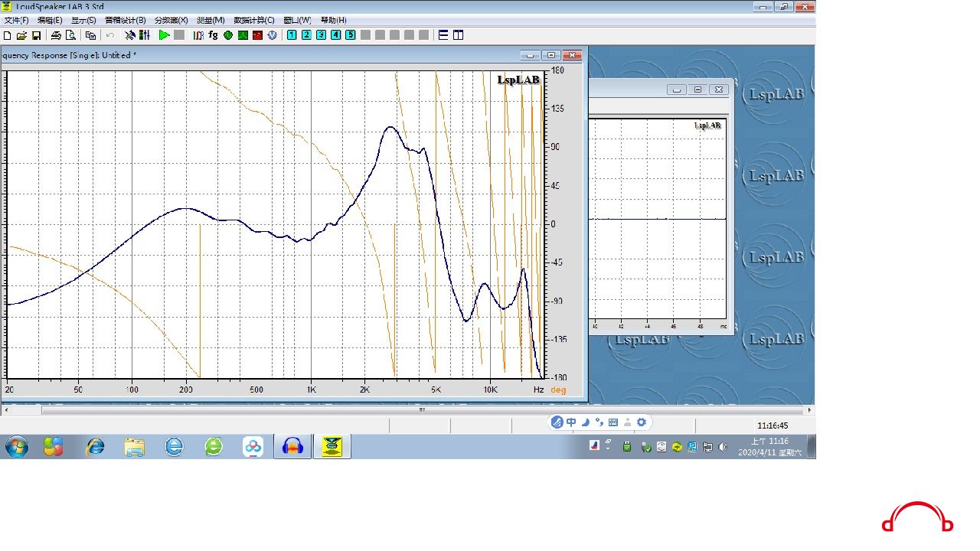Open file explorer folder from taskbar
The height and width of the screenshot is (551, 980).
tap(135, 446)
